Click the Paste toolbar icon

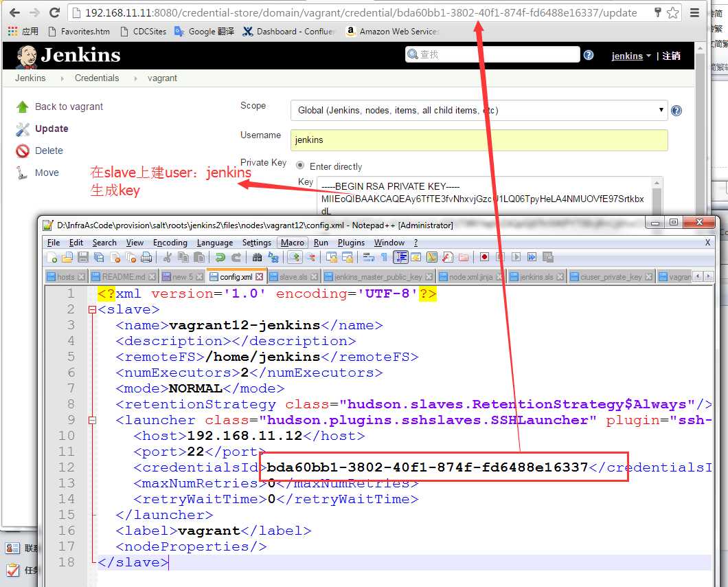click(x=199, y=258)
